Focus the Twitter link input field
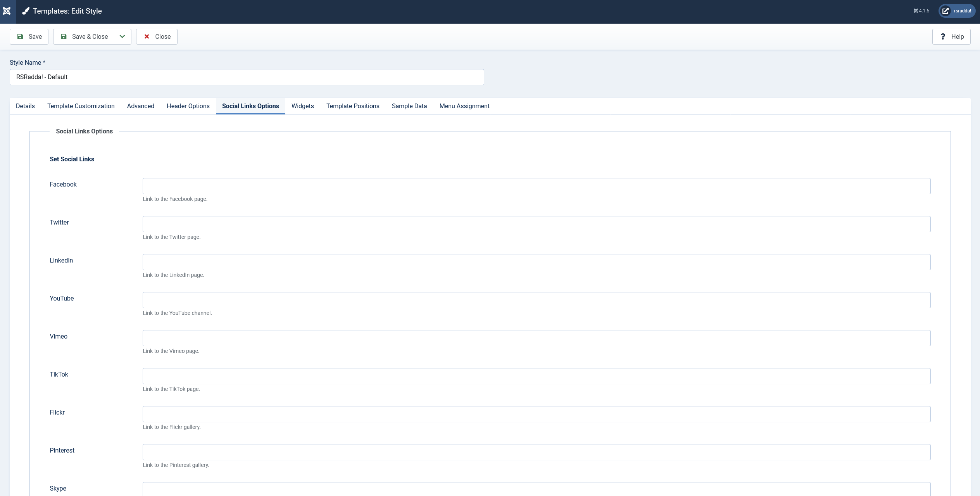This screenshot has width=980, height=496. 537,224
